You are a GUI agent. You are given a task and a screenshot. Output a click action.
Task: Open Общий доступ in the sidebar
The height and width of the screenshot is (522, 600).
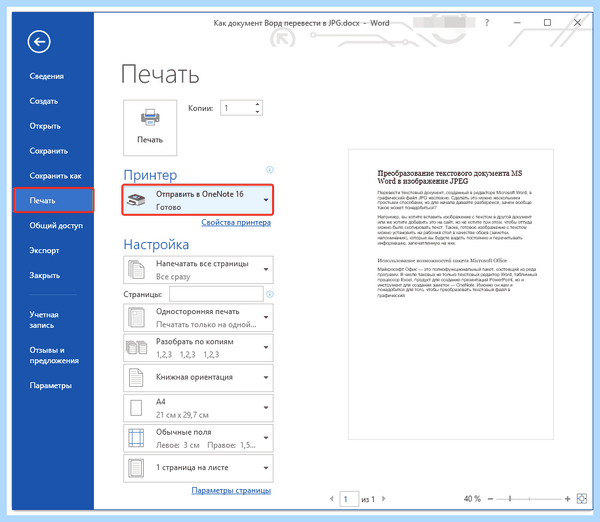tap(56, 225)
